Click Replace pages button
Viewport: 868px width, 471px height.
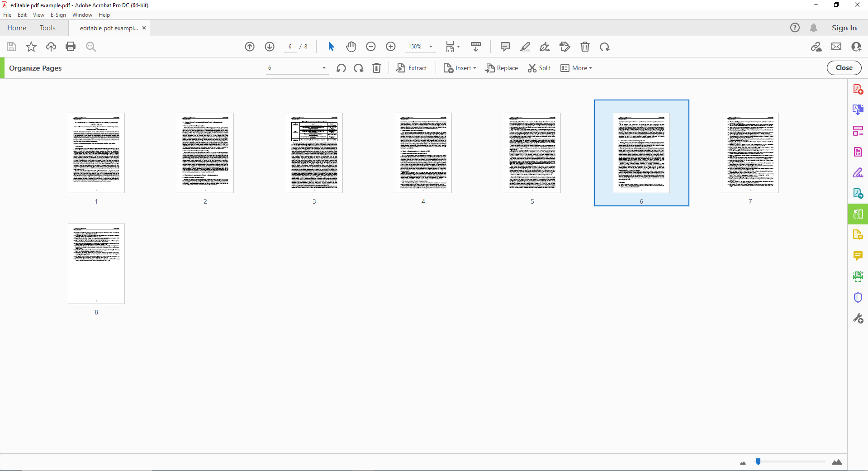click(x=502, y=68)
